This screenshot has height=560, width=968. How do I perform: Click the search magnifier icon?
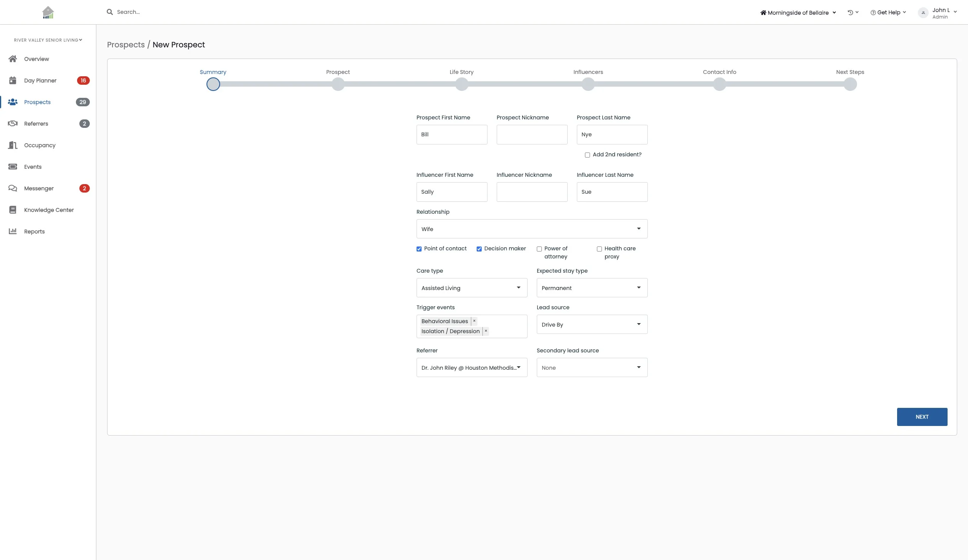110,12
